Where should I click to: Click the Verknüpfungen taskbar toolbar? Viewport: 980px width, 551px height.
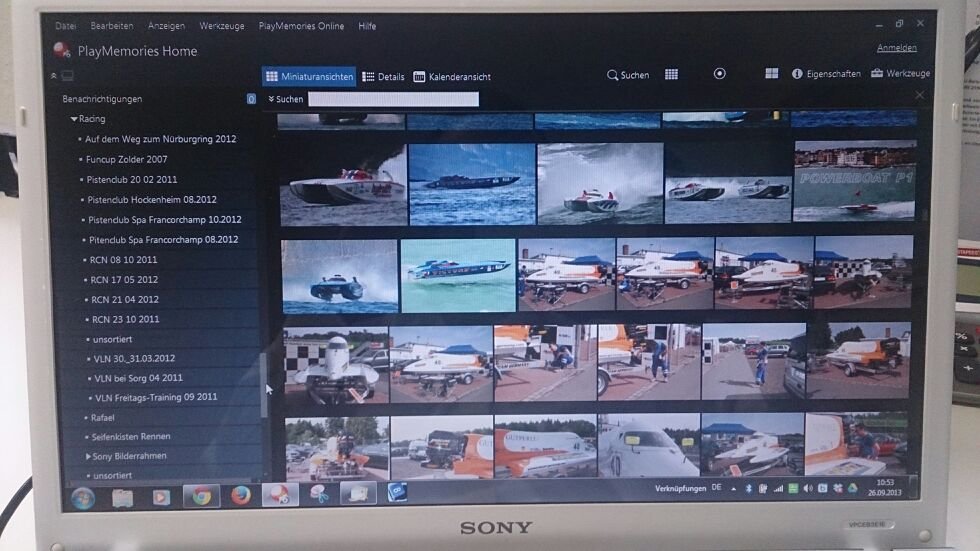[x=680, y=489]
